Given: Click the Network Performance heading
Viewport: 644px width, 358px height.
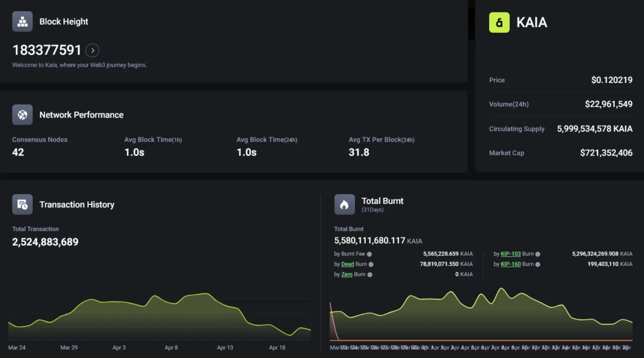Looking at the screenshot, I should point(81,115).
